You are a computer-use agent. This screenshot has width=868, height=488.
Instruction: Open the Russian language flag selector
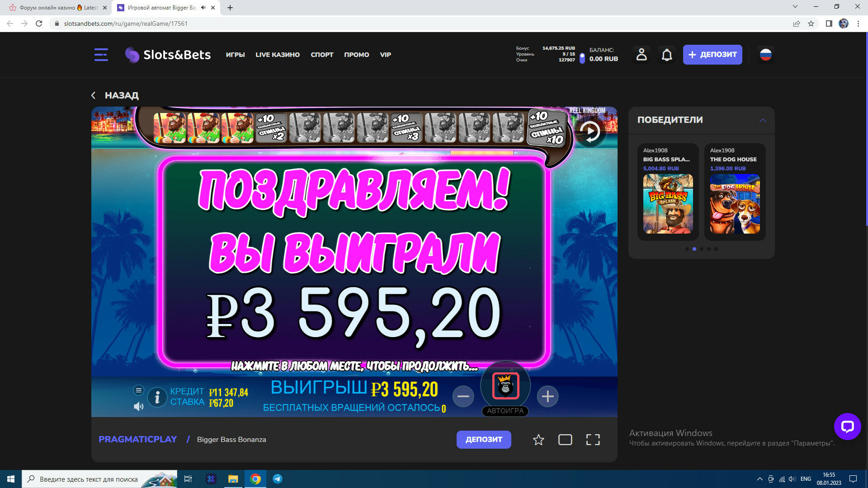(765, 55)
